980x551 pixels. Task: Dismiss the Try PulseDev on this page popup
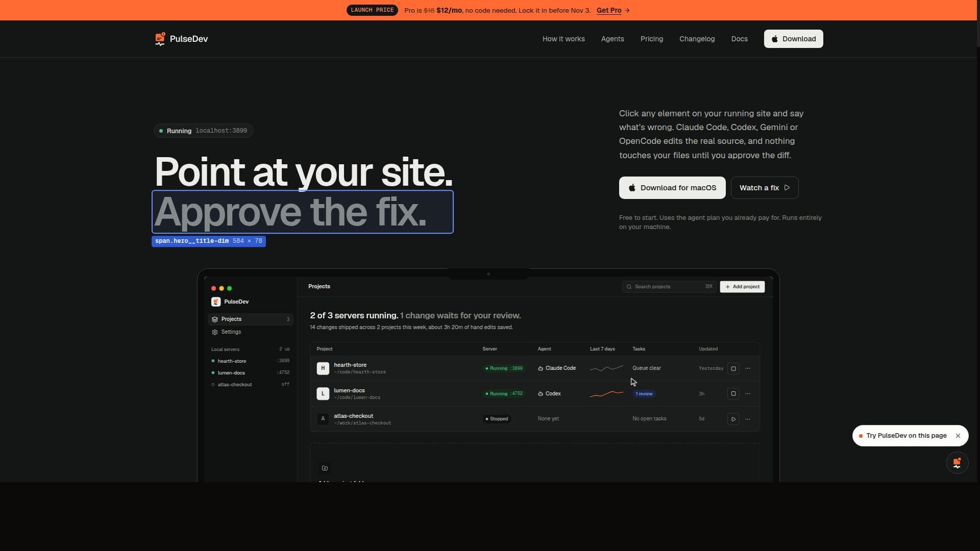(958, 436)
